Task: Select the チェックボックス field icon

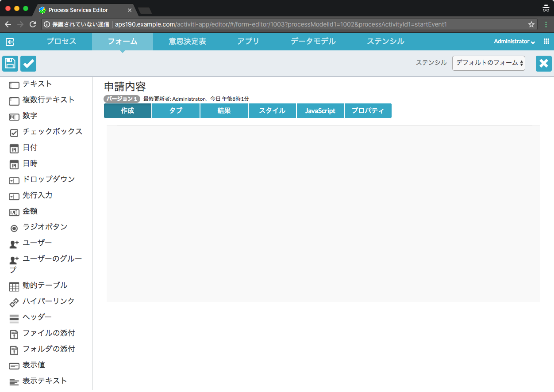Action: click(14, 133)
